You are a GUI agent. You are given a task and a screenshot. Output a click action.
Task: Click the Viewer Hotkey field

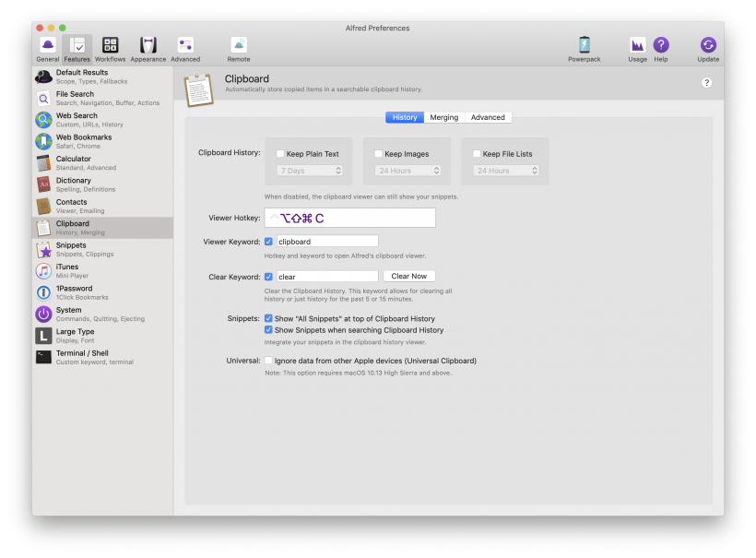[x=349, y=219]
